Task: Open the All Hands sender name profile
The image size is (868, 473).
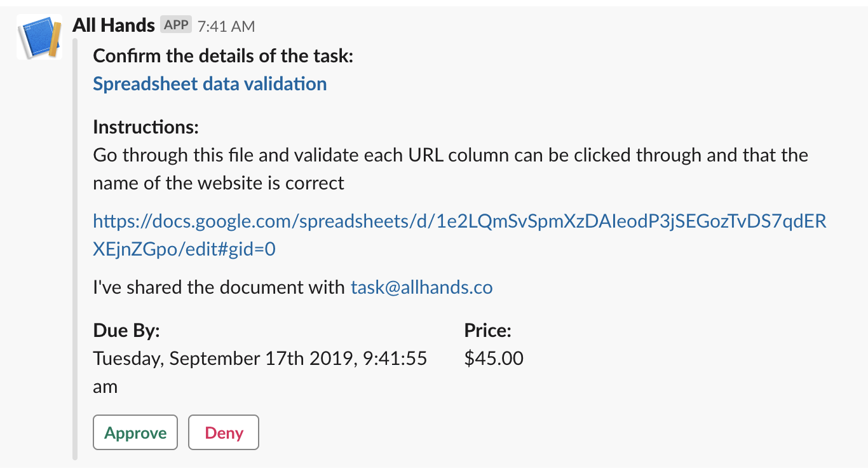Action: pyautogui.click(x=114, y=25)
